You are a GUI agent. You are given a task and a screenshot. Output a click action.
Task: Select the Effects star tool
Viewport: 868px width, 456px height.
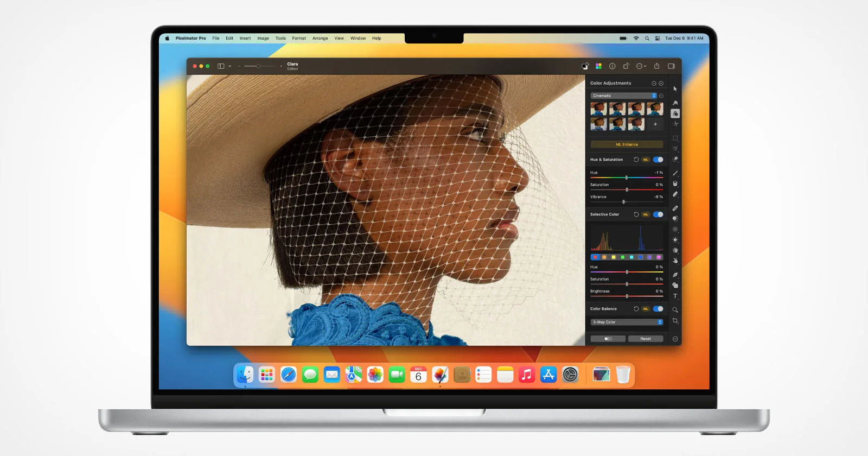point(675,124)
